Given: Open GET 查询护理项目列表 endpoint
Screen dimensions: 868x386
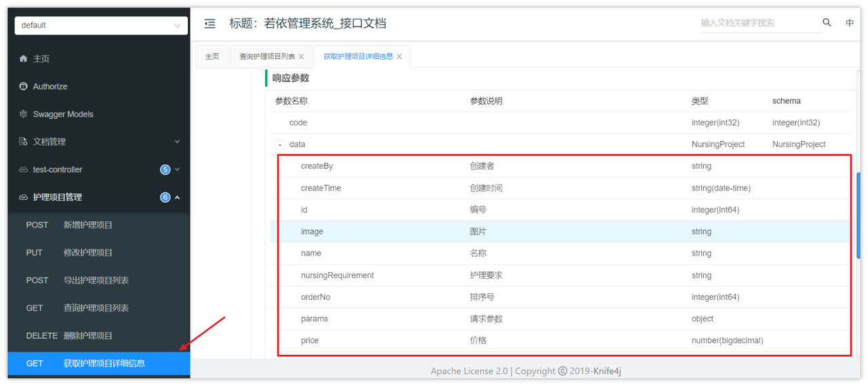Looking at the screenshot, I should [99, 308].
